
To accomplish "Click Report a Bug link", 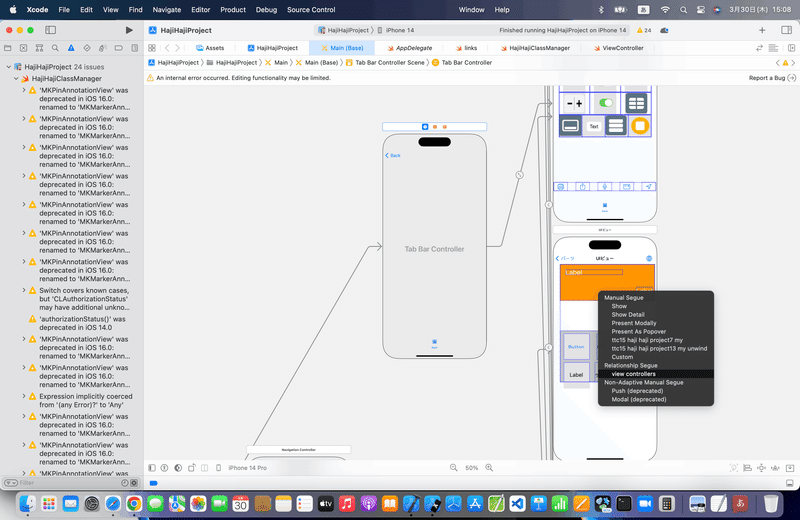I will (x=772, y=78).
